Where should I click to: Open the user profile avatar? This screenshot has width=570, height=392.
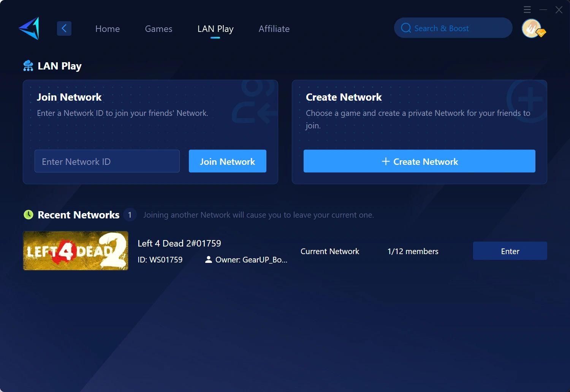click(x=531, y=28)
